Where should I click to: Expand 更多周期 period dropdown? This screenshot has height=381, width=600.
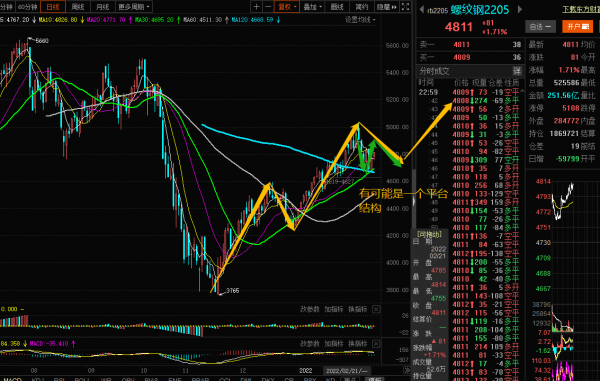[134, 7]
